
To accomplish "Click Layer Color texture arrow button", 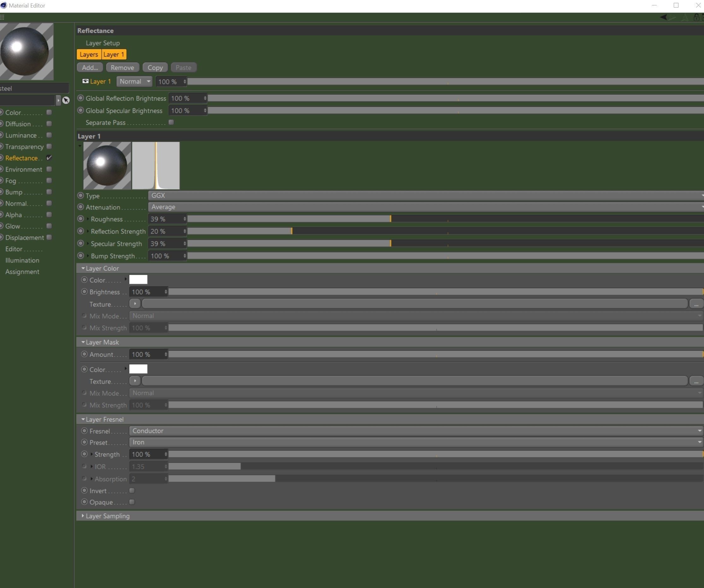I will 135,304.
